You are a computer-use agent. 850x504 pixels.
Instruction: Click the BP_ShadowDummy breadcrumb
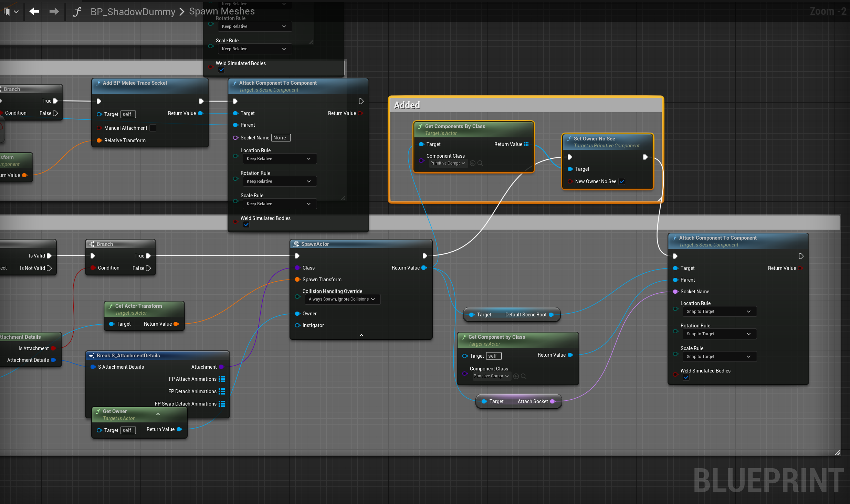click(133, 12)
